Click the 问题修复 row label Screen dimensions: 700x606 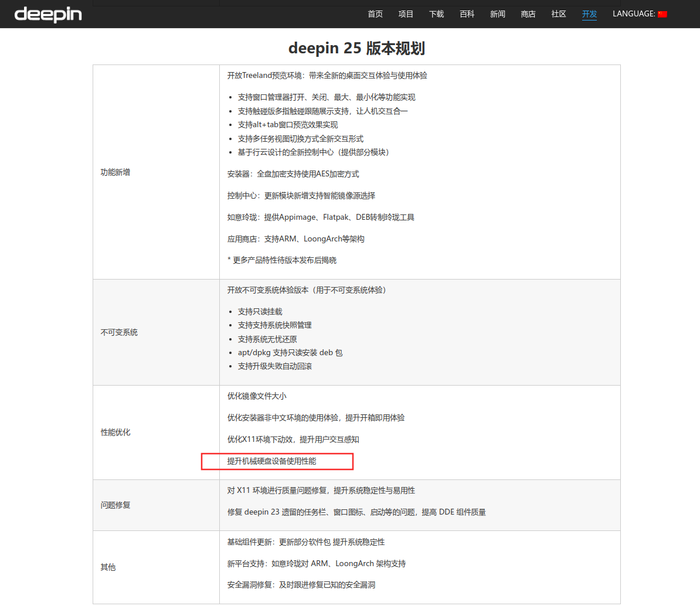[x=115, y=505]
